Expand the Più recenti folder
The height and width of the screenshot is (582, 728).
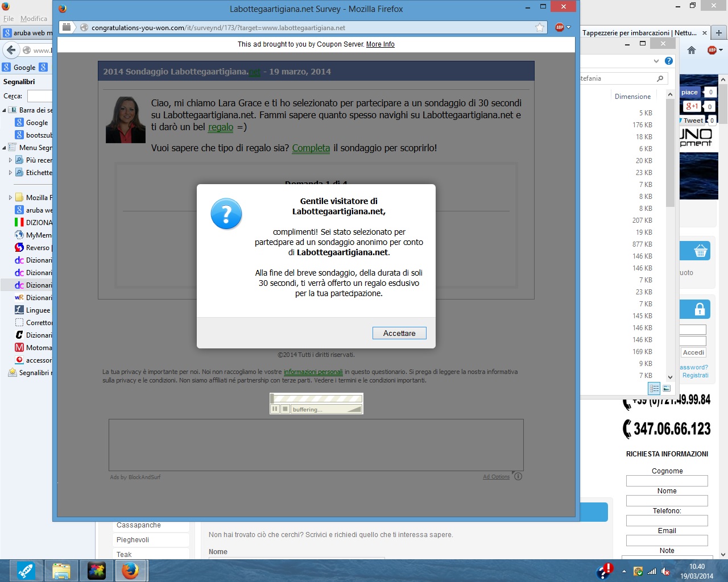[10, 160]
